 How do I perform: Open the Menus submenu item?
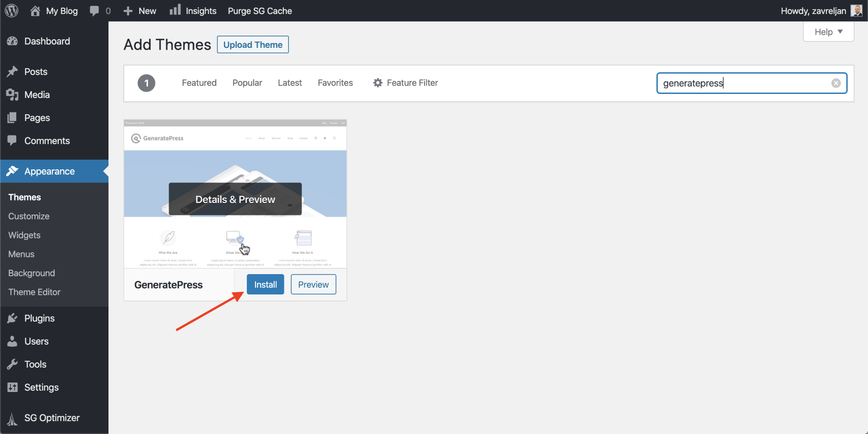21,254
